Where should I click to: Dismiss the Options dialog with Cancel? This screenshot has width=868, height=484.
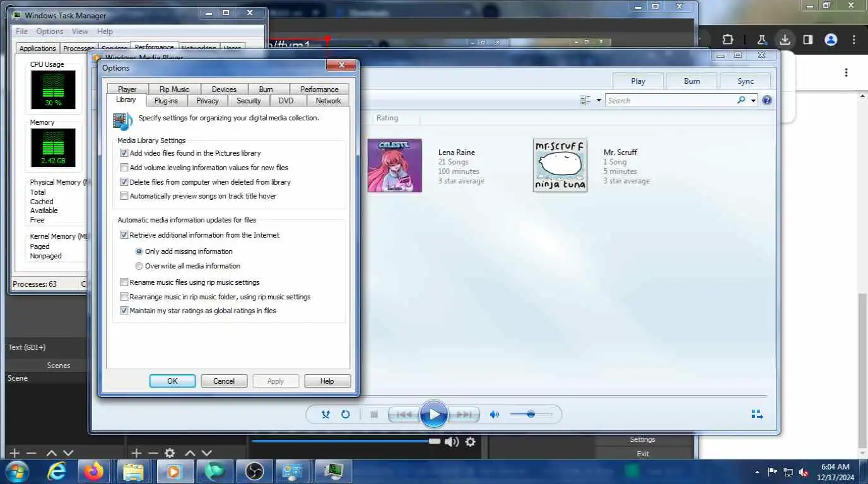pos(224,381)
